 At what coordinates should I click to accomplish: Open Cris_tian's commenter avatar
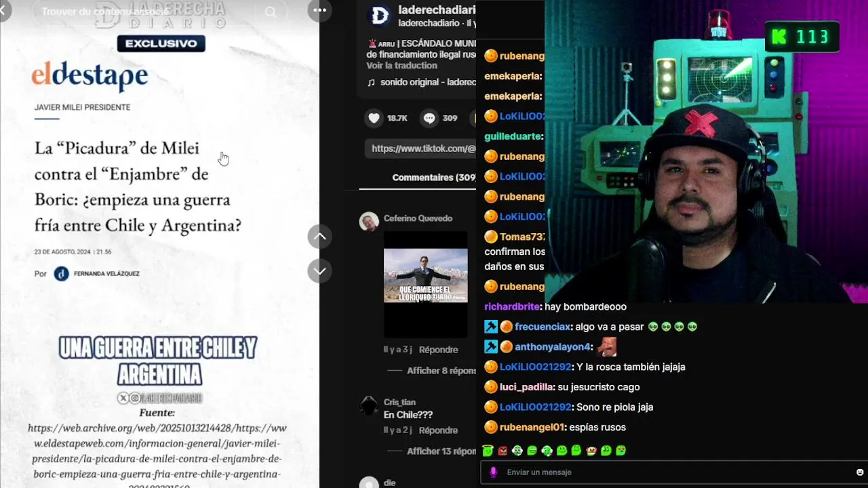(x=369, y=405)
